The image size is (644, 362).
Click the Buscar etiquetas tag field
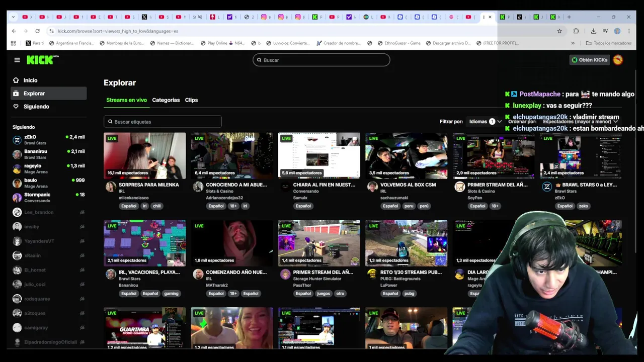[163, 122]
